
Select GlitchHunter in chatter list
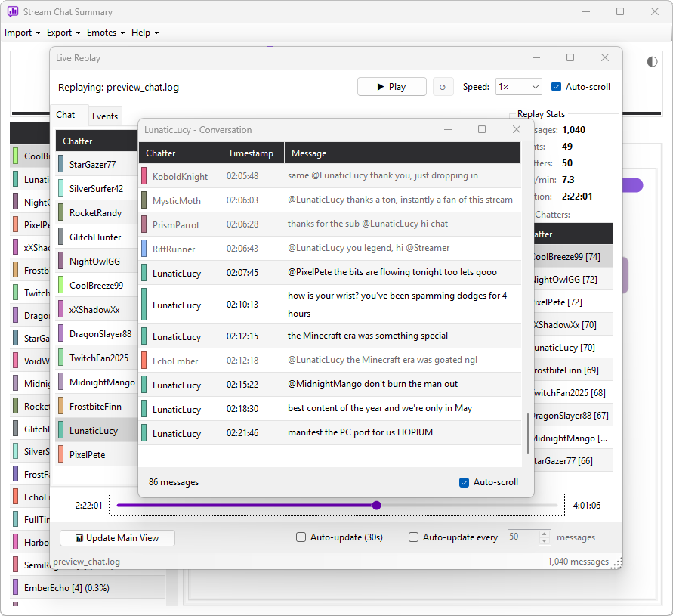point(97,237)
